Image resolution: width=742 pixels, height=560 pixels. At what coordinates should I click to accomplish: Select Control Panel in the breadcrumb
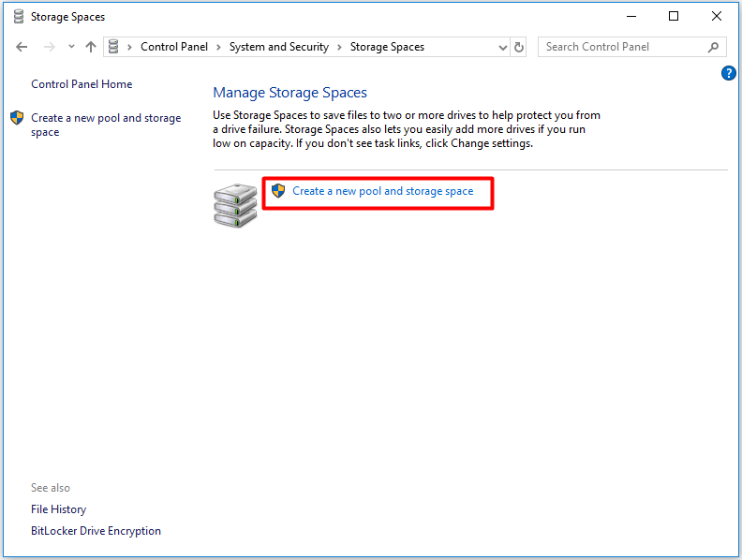[174, 47]
